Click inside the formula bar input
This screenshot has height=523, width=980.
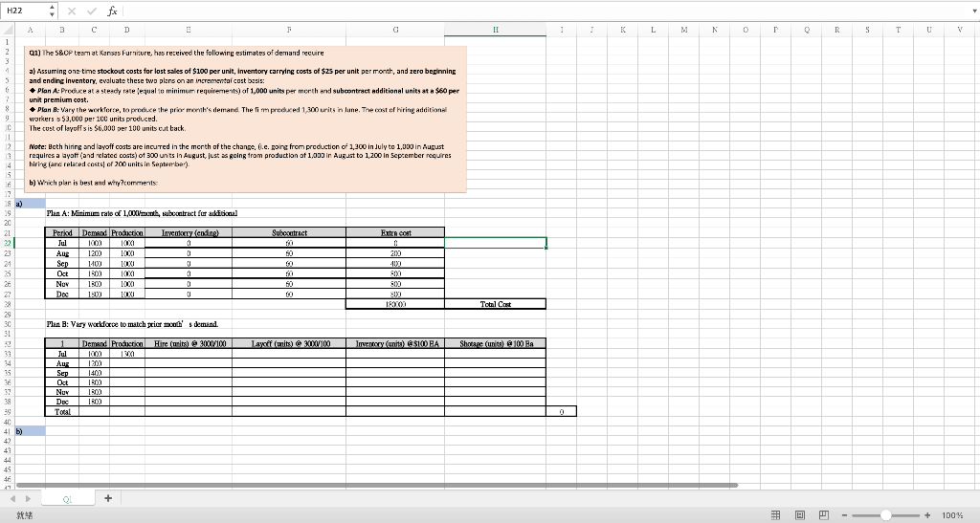(544, 11)
